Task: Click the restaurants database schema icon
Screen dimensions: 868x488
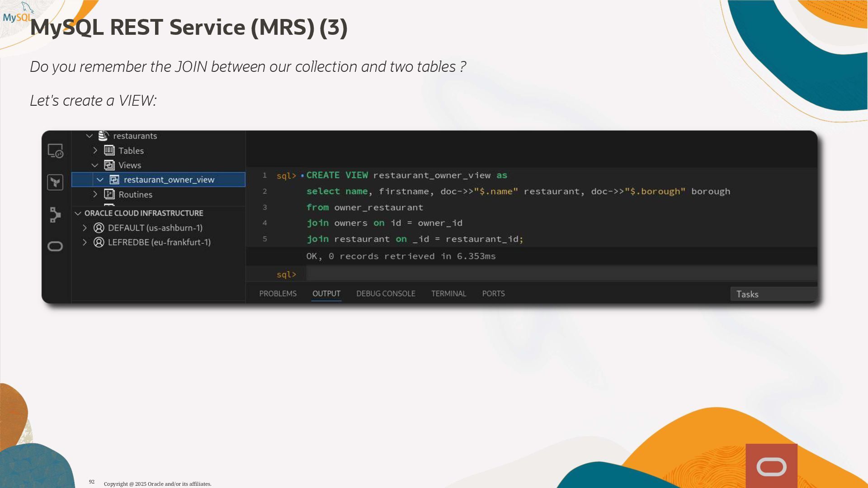Action: pyautogui.click(x=104, y=136)
